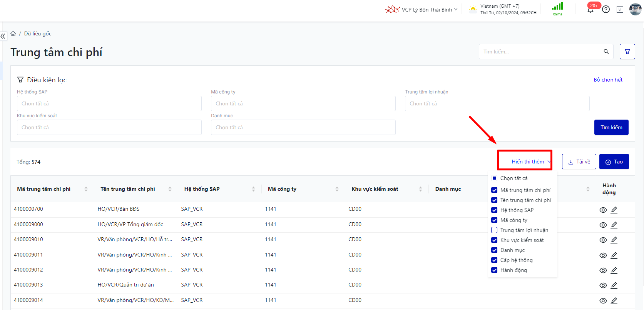Click the help question mark icon
The image size is (644, 310).
pyautogui.click(x=606, y=10)
